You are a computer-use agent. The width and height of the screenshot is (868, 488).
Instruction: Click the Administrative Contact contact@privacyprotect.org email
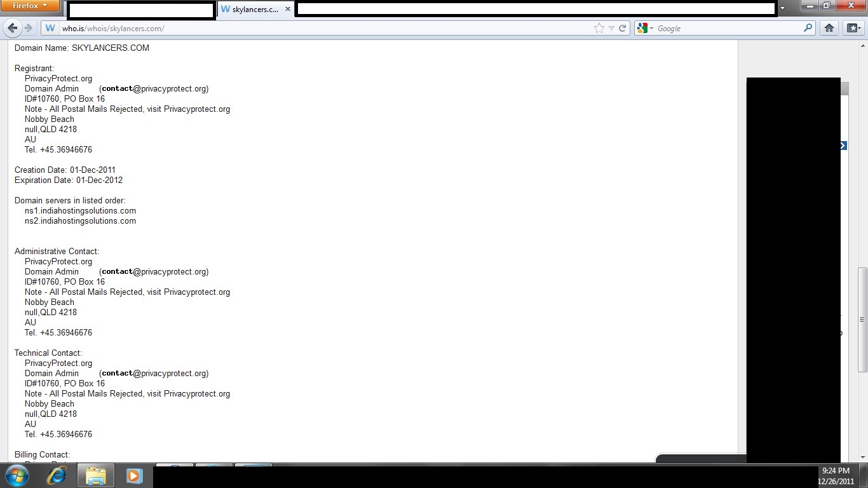[154, 271]
